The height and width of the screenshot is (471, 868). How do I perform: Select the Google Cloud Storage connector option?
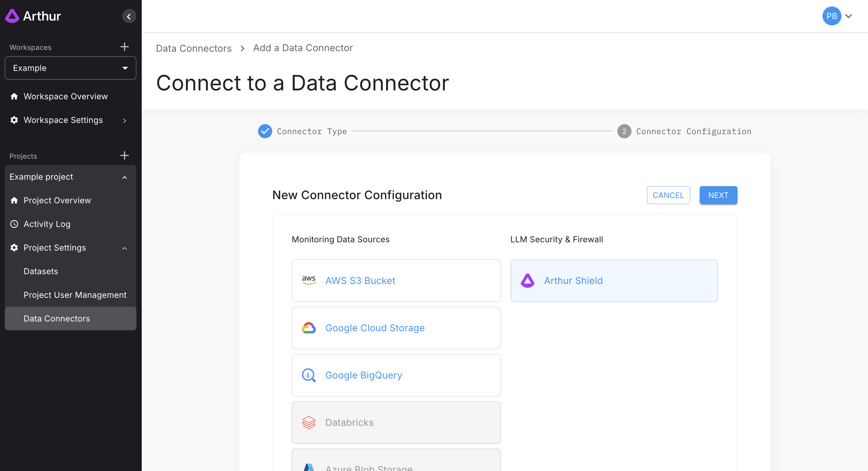point(396,328)
